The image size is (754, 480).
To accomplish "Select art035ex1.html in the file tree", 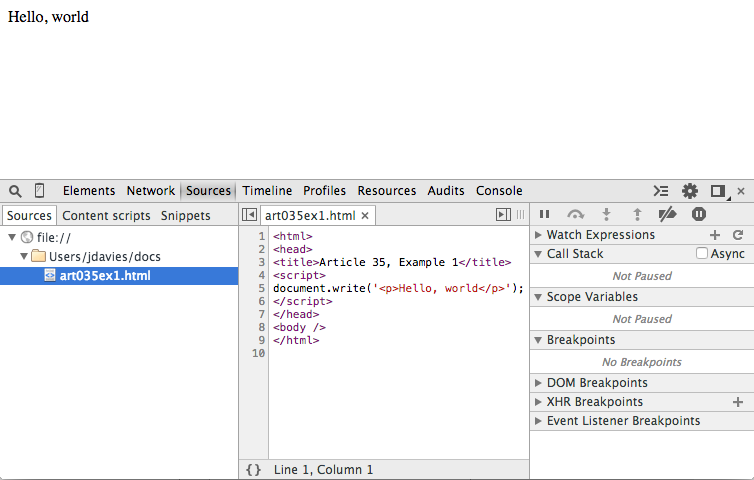I will coord(119,276).
